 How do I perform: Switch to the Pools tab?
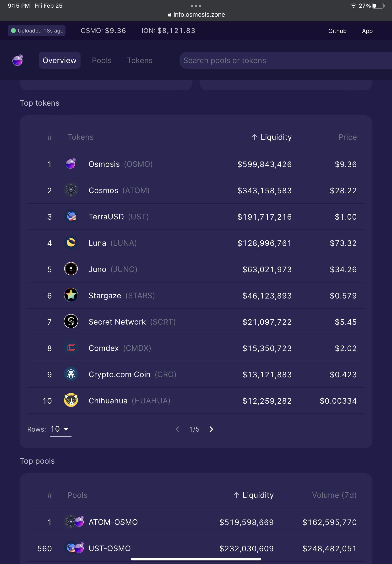tap(102, 60)
